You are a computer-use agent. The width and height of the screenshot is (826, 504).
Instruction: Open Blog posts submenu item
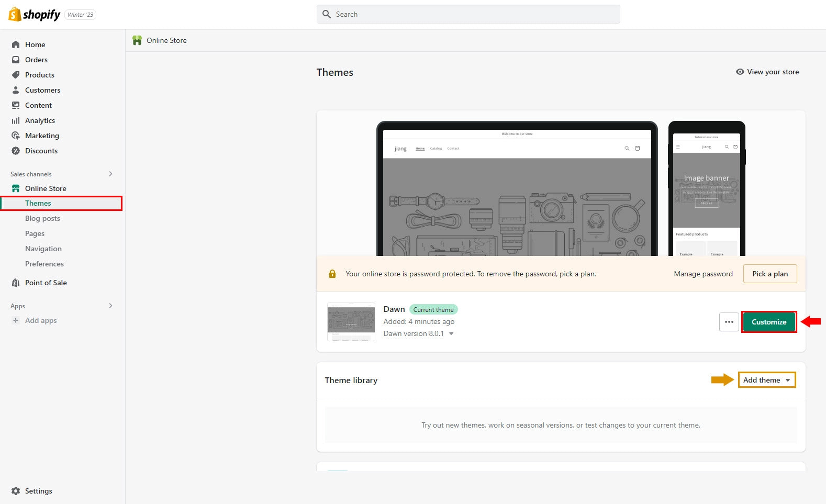click(x=42, y=218)
